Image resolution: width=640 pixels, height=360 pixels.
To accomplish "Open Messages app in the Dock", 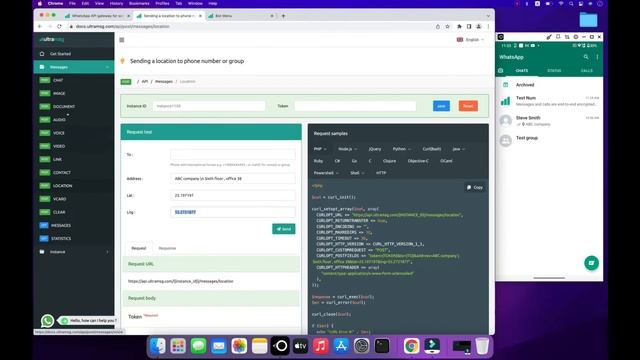I will click(x=198, y=346).
